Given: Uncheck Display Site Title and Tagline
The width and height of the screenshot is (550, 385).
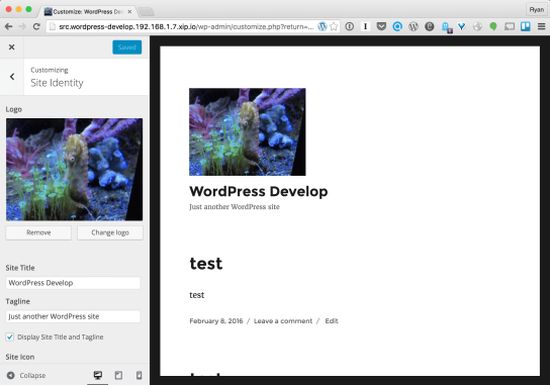Looking at the screenshot, I should coord(10,337).
